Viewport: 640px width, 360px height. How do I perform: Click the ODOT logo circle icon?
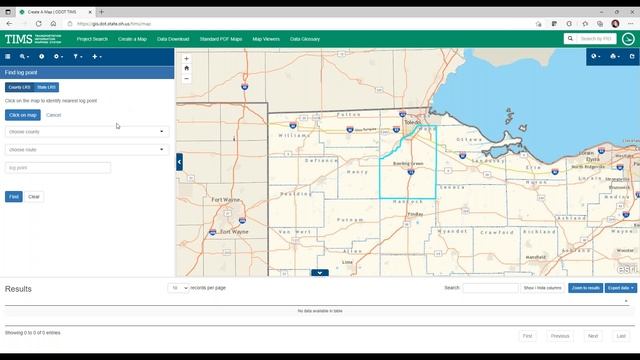pyautogui.click(x=628, y=39)
